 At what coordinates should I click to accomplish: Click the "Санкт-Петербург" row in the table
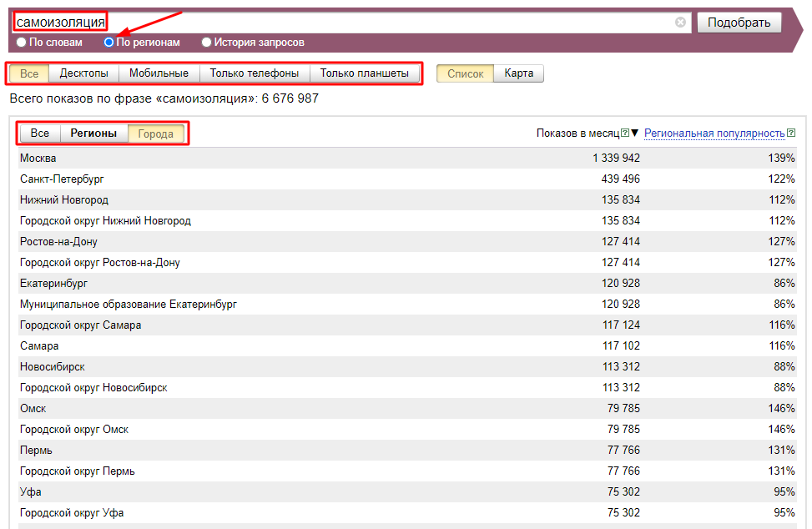pos(62,179)
